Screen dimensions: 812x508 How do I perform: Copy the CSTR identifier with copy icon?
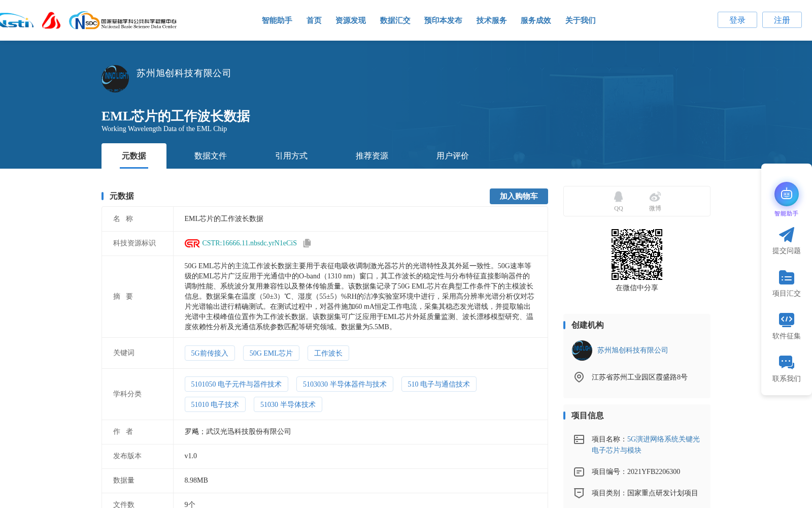click(x=307, y=243)
